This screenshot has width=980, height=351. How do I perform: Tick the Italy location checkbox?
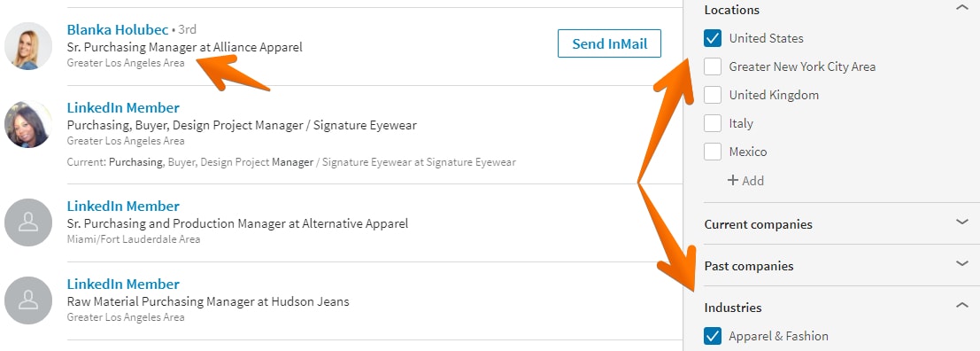click(x=713, y=123)
